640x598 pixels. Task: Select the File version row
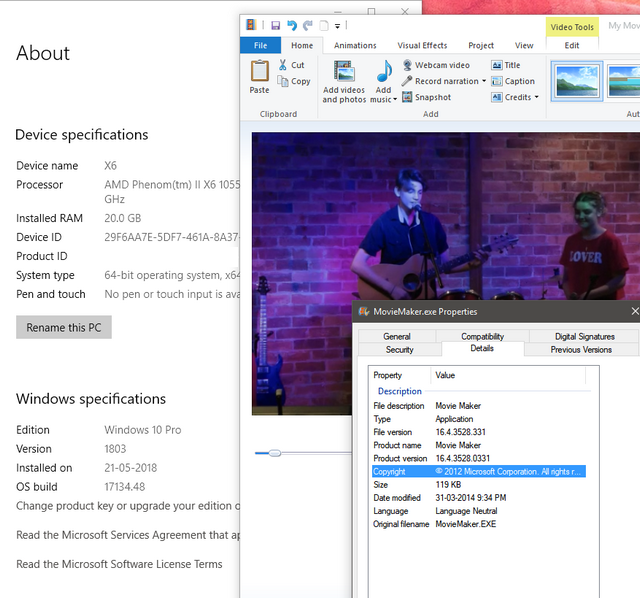(x=479, y=432)
